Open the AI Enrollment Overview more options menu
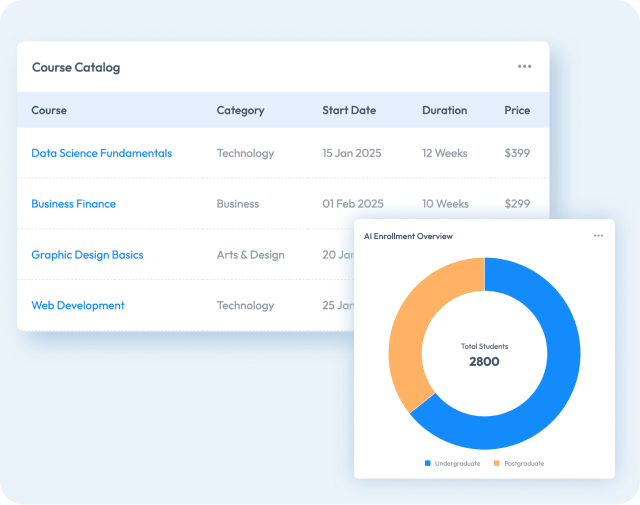The image size is (640, 505). 598,236
